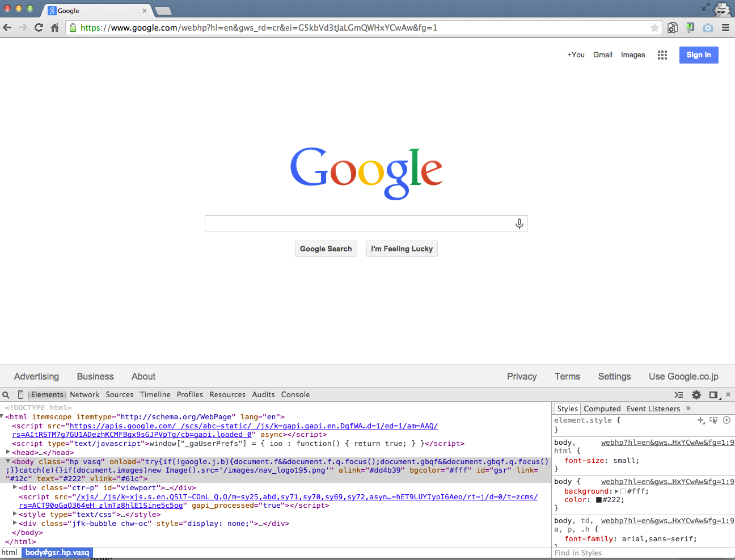Open a new browser tab
Image resolution: width=735 pixels, height=560 pixels.
point(163,11)
